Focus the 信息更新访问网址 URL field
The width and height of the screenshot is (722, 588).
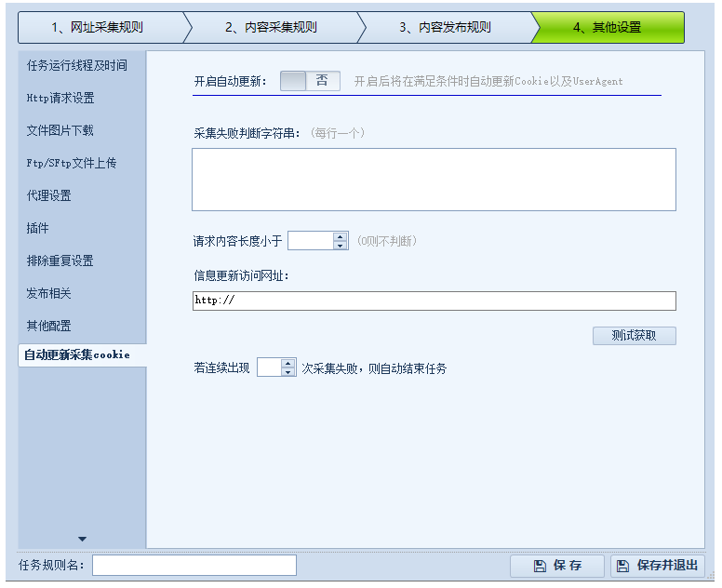pyautogui.click(x=434, y=301)
